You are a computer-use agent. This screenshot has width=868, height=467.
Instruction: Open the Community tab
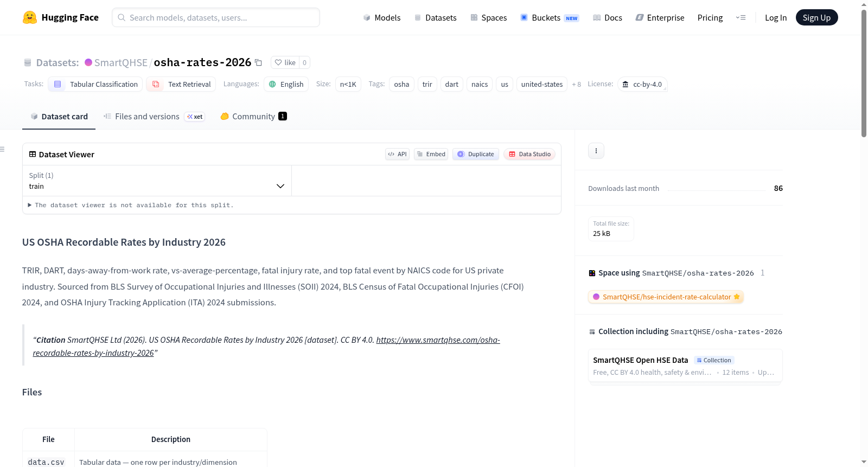pos(253,117)
